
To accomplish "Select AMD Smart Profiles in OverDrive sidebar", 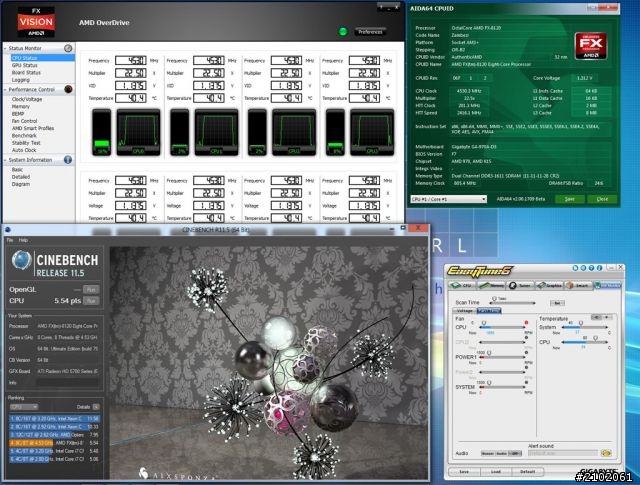I will click(33, 128).
